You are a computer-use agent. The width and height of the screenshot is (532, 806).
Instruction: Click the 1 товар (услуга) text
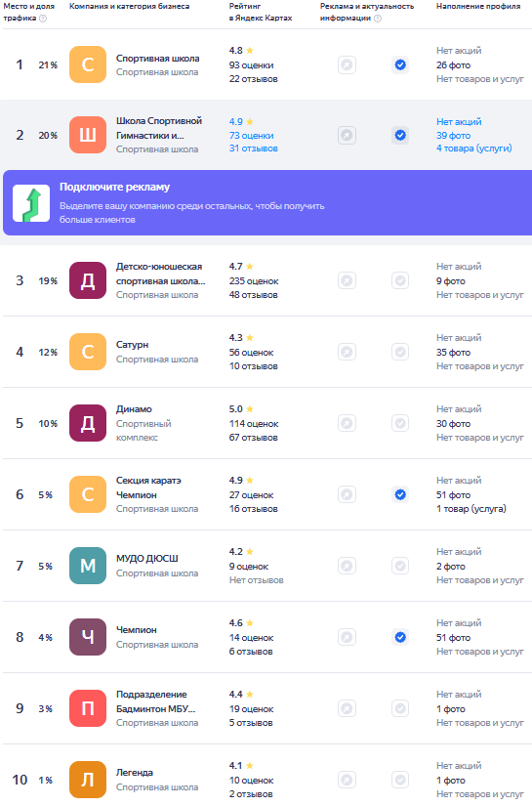click(471, 509)
